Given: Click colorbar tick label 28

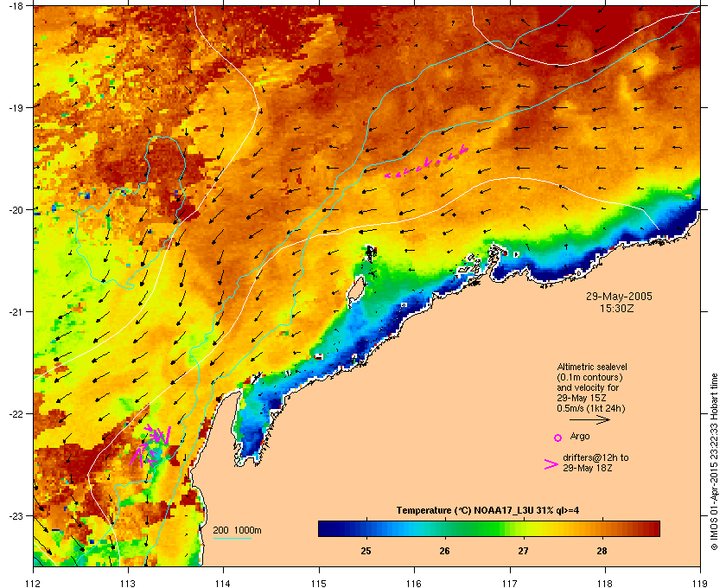Looking at the screenshot, I should [602, 551].
